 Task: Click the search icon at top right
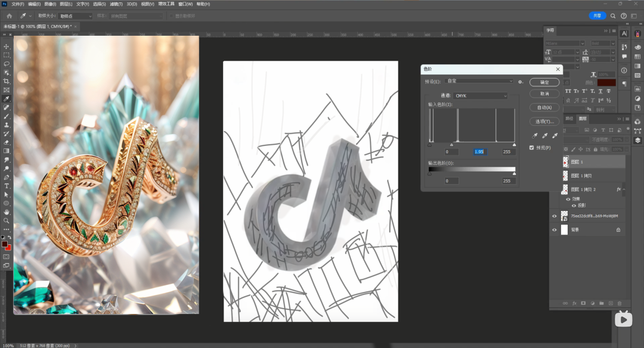point(613,16)
